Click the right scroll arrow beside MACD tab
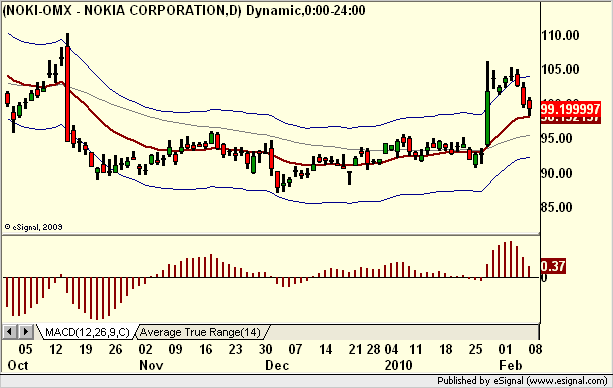Screen dimensions: 613x388 [x=25, y=332]
